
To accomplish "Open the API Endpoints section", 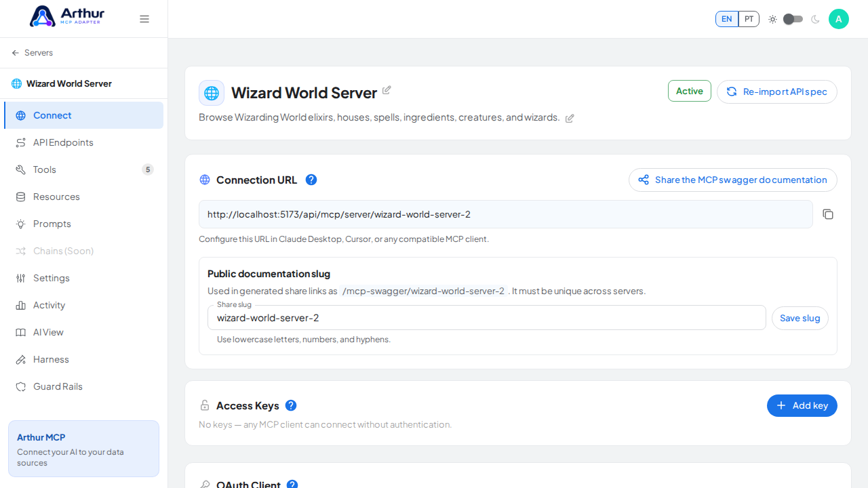I will coord(84,142).
